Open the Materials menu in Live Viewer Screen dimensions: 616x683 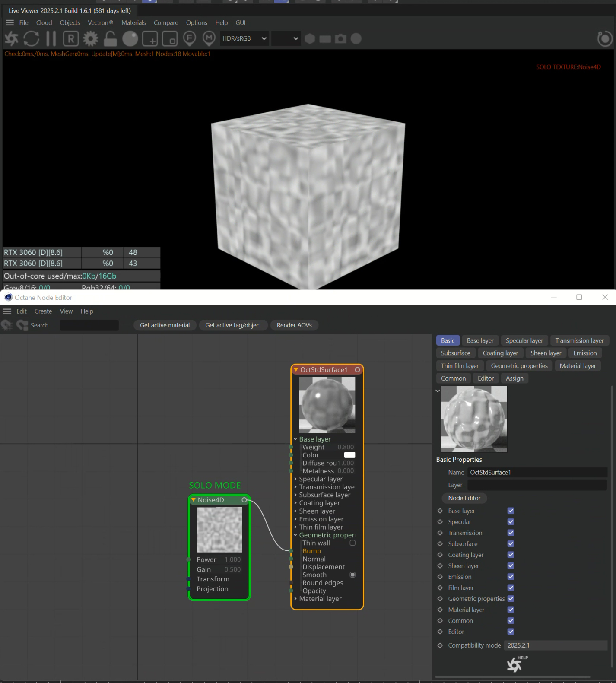click(x=133, y=22)
